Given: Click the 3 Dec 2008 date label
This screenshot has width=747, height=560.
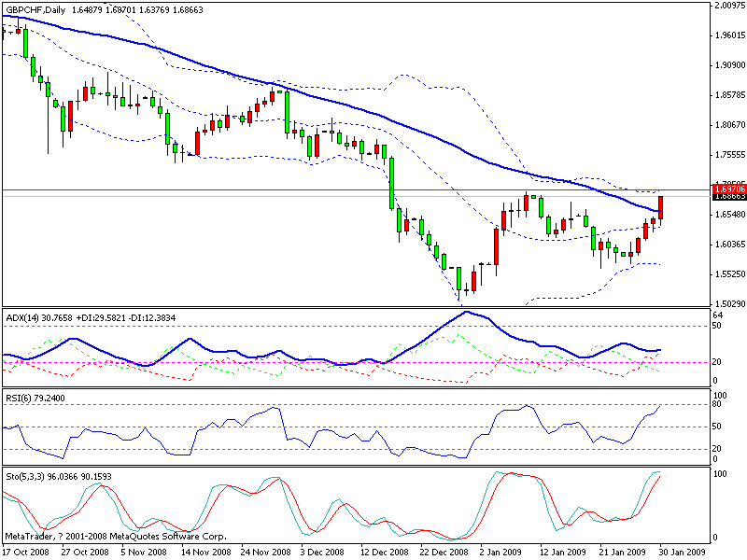Looking at the screenshot, I should click(x=322, y=552).
